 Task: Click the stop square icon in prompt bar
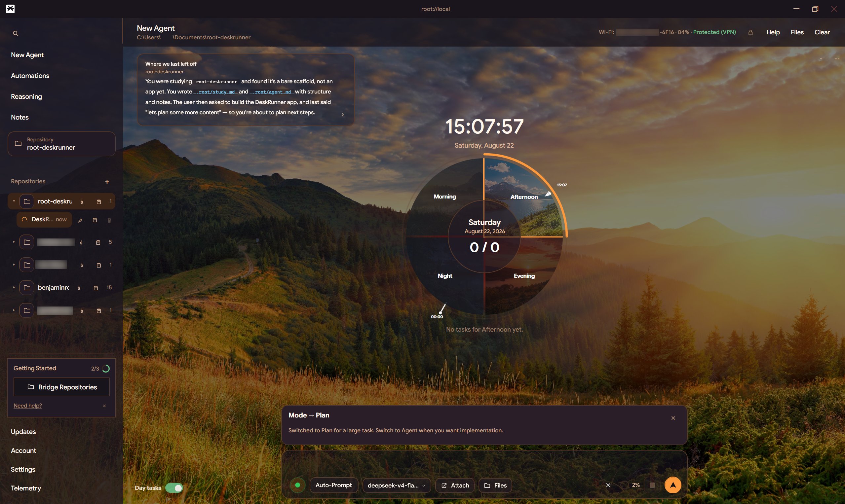[x=652, y=485]
